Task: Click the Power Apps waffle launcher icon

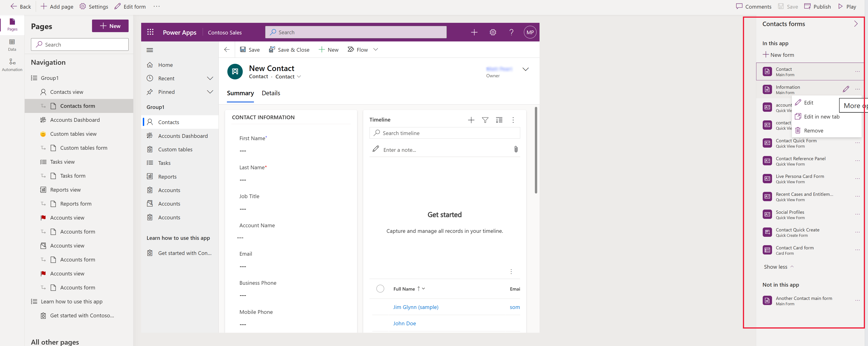Action: (x=150, y=32)
